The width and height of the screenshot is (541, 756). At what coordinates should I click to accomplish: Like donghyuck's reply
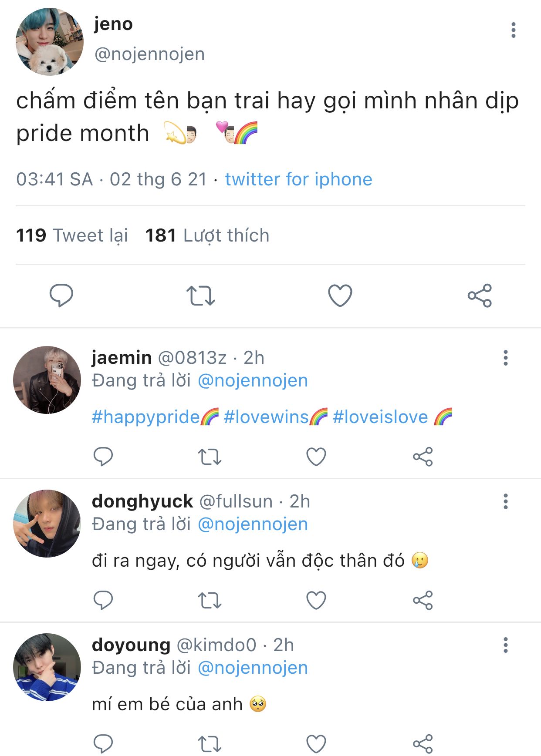point(316,600)
